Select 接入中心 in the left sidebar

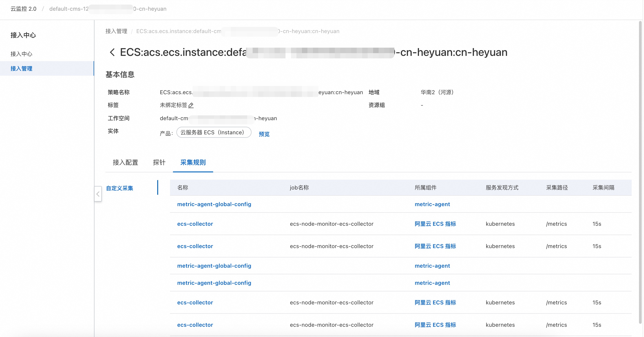click(x=21, y=54)
